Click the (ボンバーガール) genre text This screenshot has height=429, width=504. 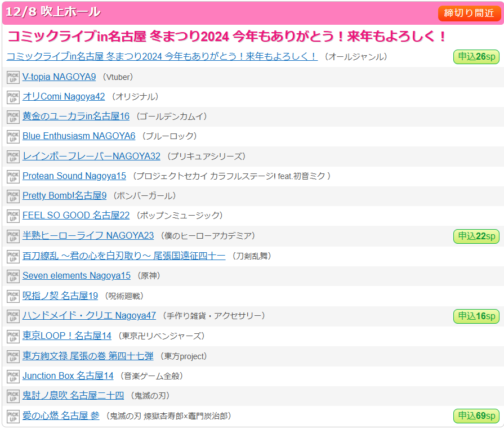click(x=145, y=196)
